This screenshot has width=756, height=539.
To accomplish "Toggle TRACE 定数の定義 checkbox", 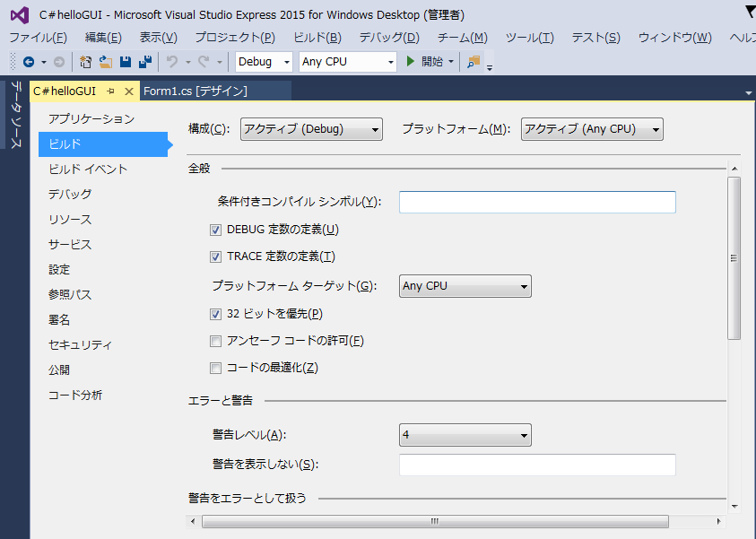I will (215, 257).
